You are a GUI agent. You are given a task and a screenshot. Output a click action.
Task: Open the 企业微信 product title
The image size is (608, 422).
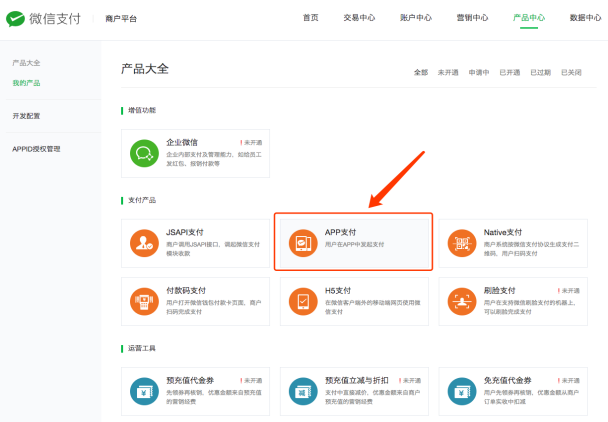pyautogui.click(x=182, y=142)
